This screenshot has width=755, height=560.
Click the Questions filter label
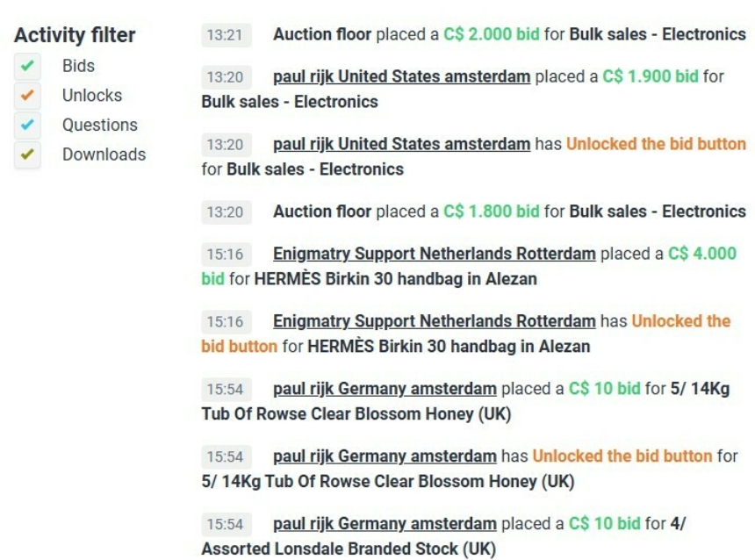[100, 125]
